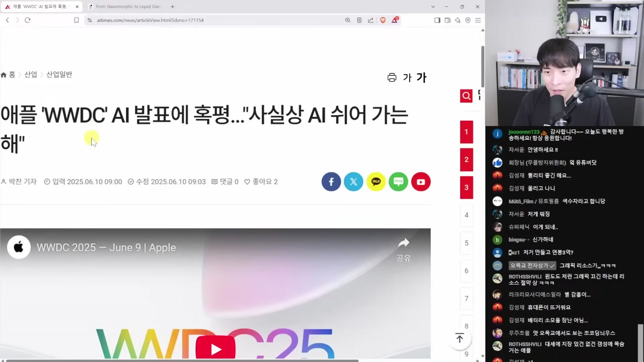Image resolution: width=644 pixels, height=362 pixels.
Task: Click video title WWDC 2025 — June 9
Action: 106,248
